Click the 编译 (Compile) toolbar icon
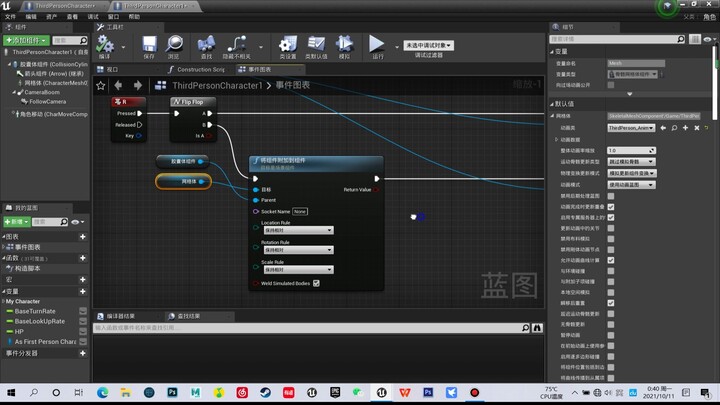720x405 pixels. 105,45
